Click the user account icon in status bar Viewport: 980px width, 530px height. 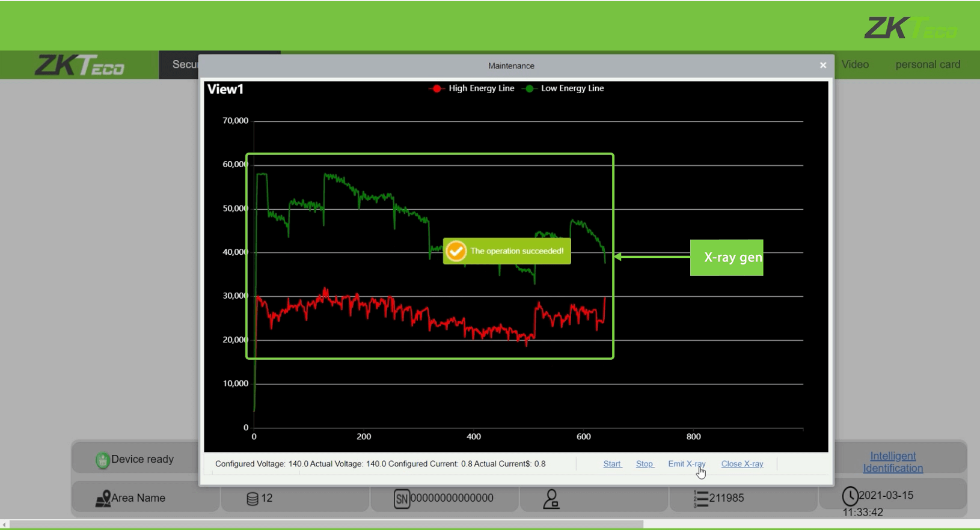(x=551, y=499)
